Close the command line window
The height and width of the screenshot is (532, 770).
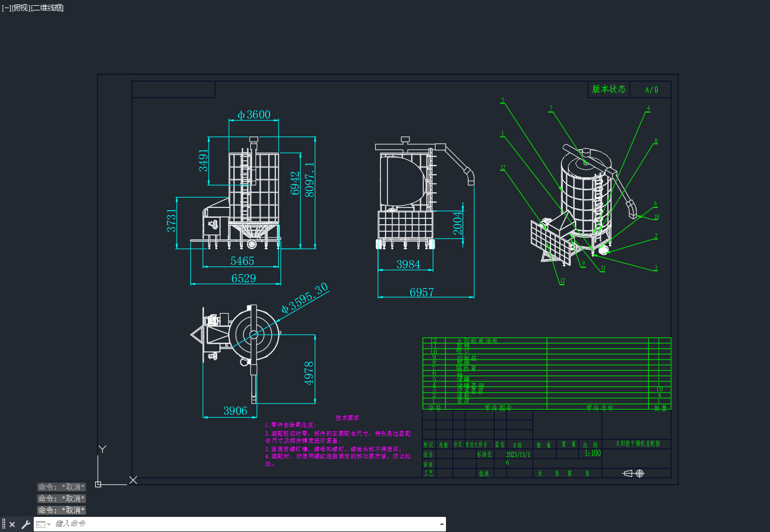[x=12, y=524]
